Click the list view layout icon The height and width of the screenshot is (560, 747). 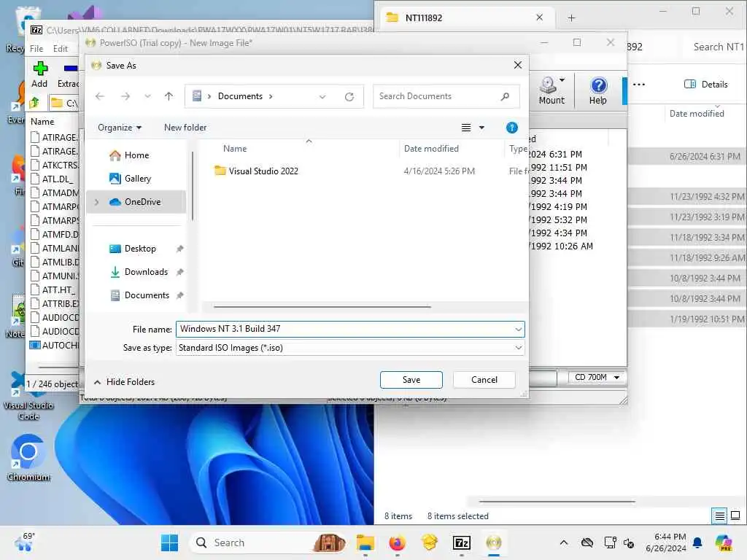point(466,128)
